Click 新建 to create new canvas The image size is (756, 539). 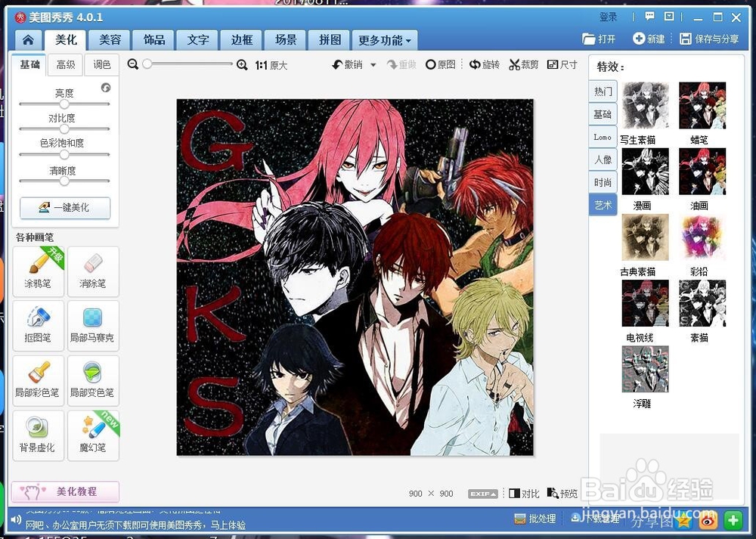(x=649, y=39)
